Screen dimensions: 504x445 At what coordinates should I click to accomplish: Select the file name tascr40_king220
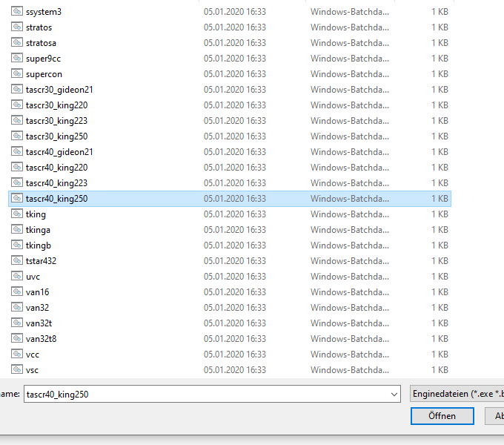pyautogui.click(x=56, y=168)
